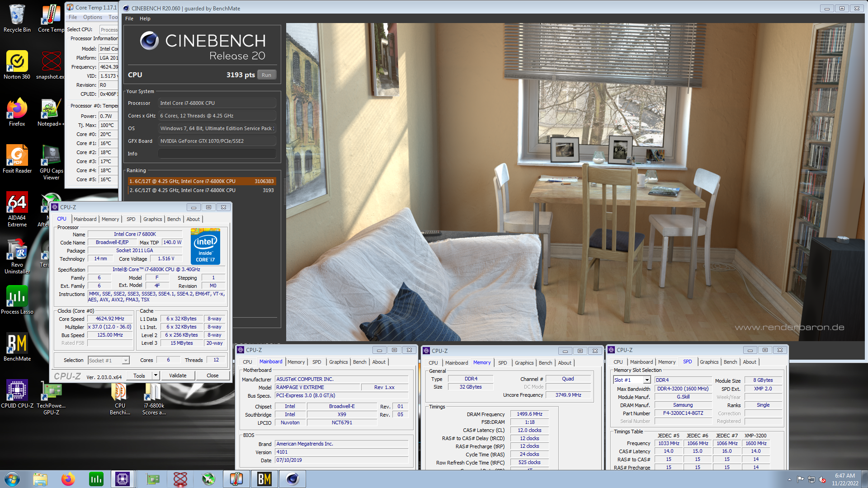The image size is (868, 488).
Task: Open CPU tab in CPU-Z Mainboard window
Action: tap(247, 362)
